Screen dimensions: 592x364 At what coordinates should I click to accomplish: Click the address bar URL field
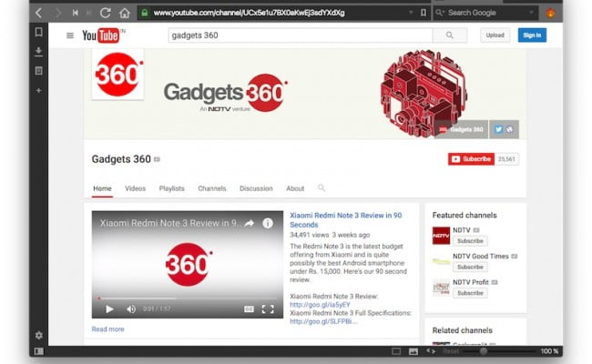point(280,13)
